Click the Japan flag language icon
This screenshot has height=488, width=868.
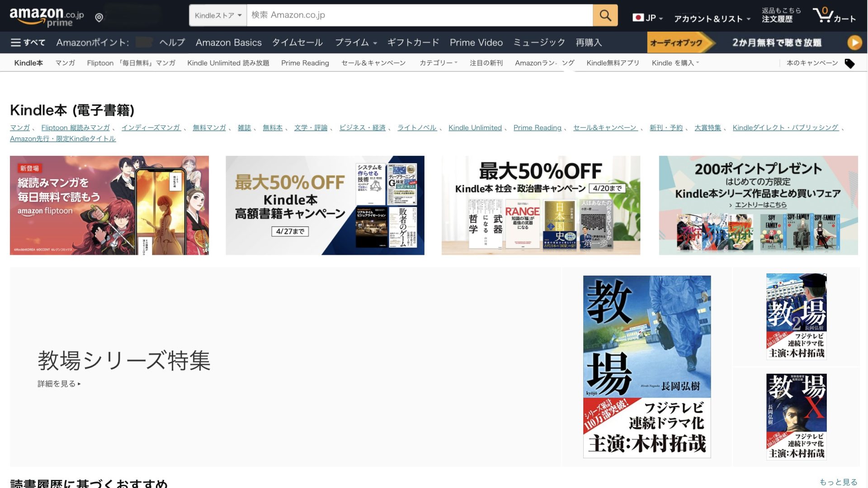click(638, 18)
